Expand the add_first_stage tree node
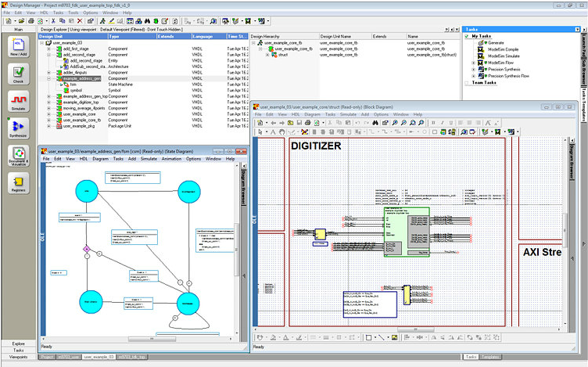 [48, 49]
